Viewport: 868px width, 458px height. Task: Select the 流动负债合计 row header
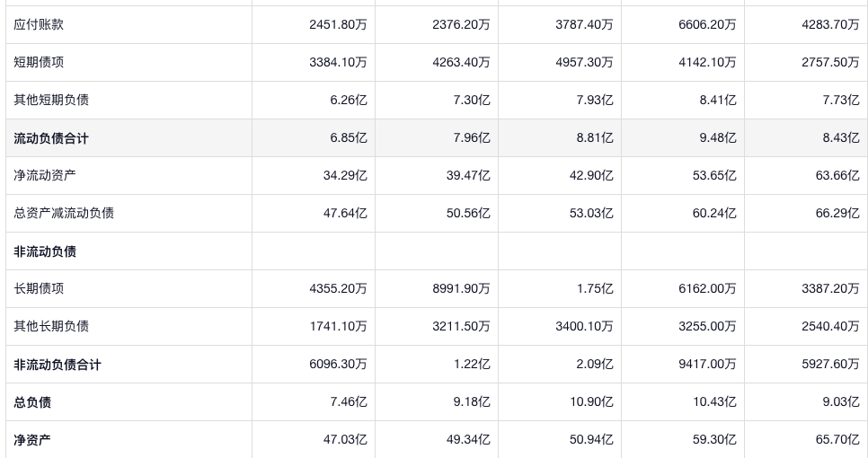[51, 138]
